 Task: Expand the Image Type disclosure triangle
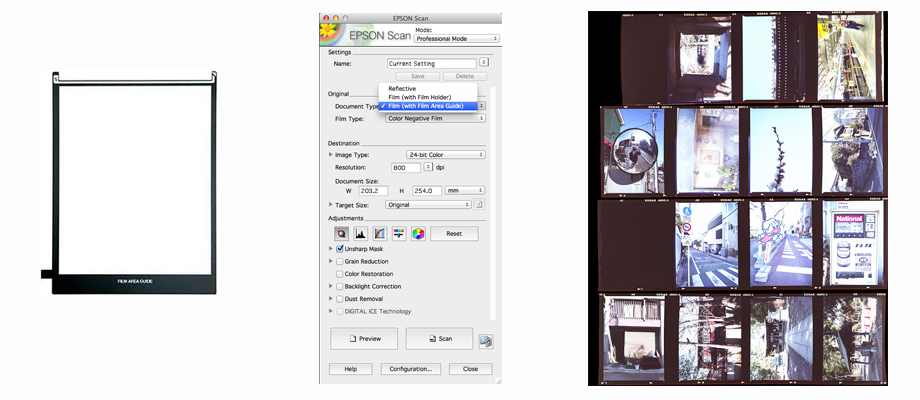(331, 155)
